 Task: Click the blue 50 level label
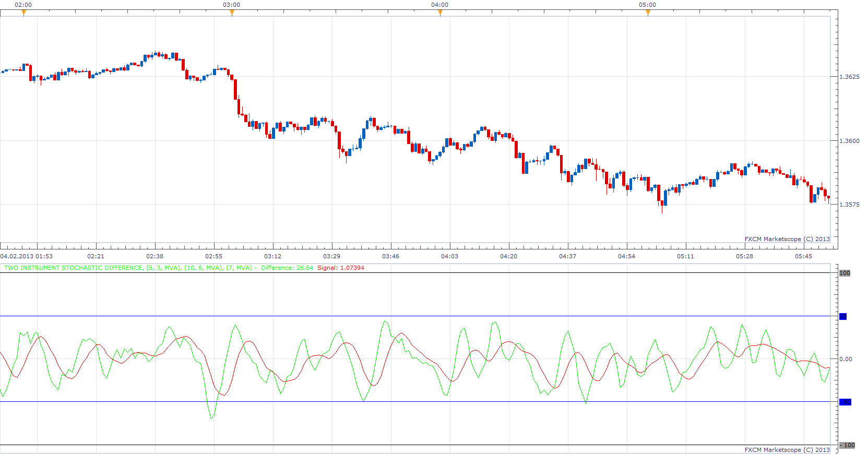[x=842, y=316]
